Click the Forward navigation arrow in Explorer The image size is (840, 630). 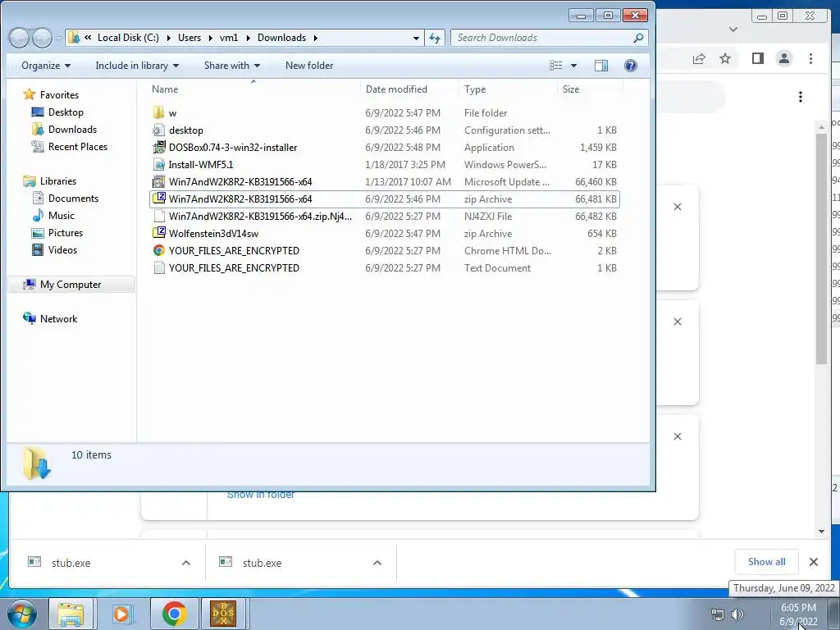(42, 38)
